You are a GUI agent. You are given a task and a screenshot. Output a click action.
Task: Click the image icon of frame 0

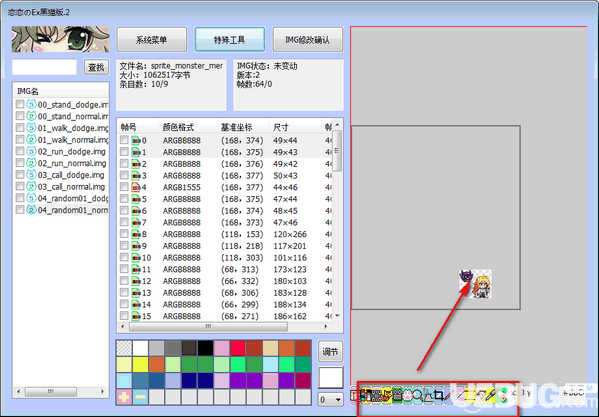pos(136,140)
